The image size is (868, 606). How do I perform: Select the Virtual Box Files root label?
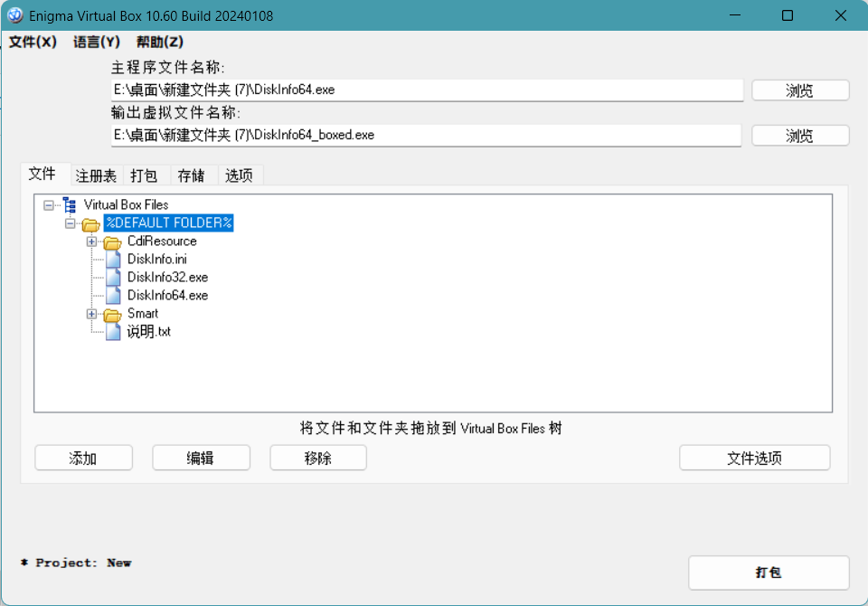(127, 205)
